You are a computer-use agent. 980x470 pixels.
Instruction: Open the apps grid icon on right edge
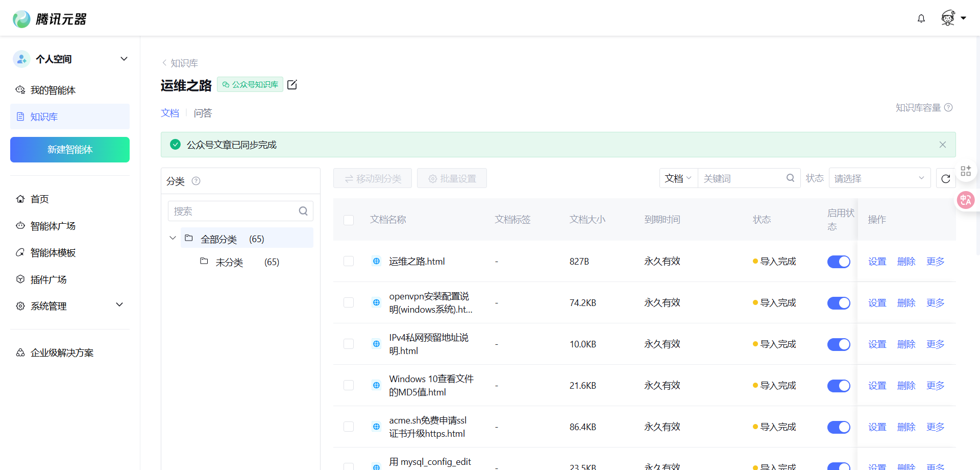click(965, 171)
